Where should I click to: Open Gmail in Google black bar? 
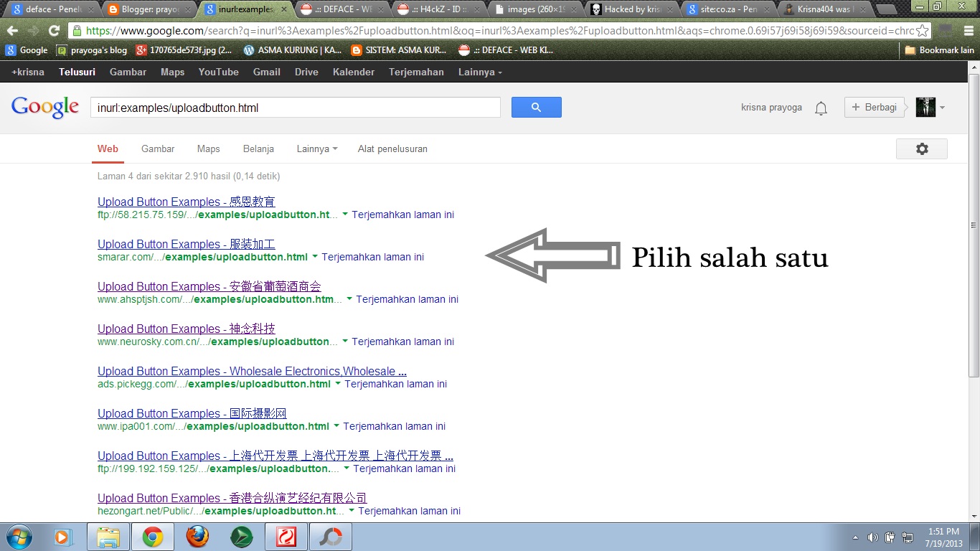[267, 72]
